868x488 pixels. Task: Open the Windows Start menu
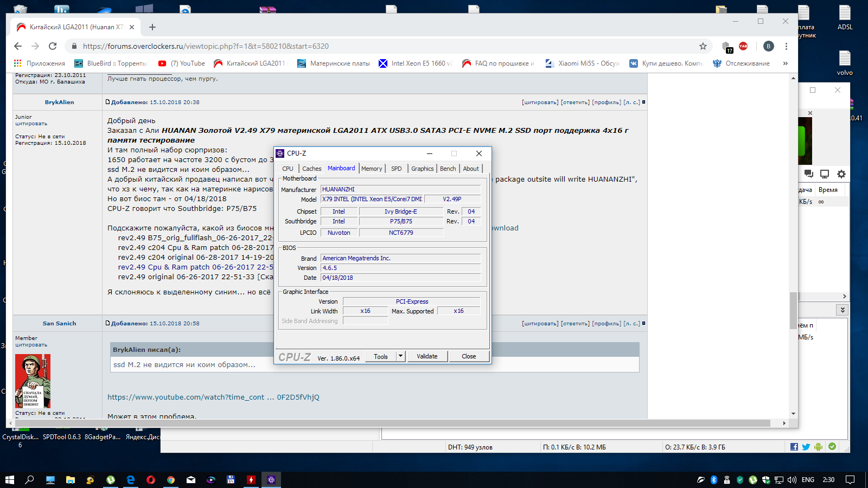[x=9, y=480]
